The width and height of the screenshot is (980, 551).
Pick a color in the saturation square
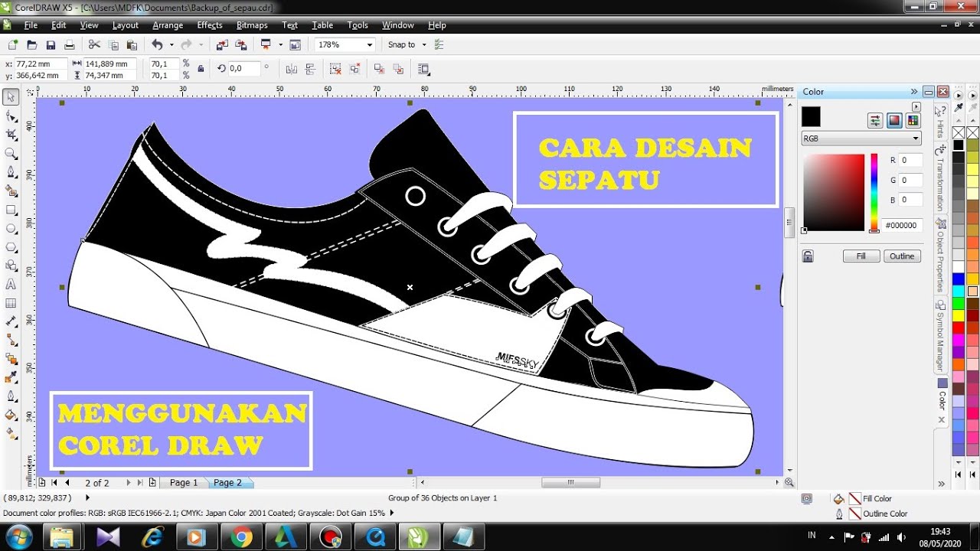point(834,193)
